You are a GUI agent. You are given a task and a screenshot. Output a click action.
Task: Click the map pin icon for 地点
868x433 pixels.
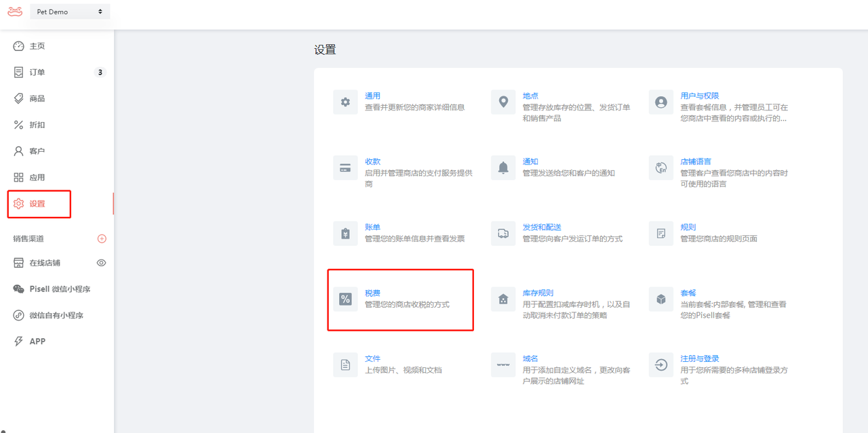coord(503,102)
